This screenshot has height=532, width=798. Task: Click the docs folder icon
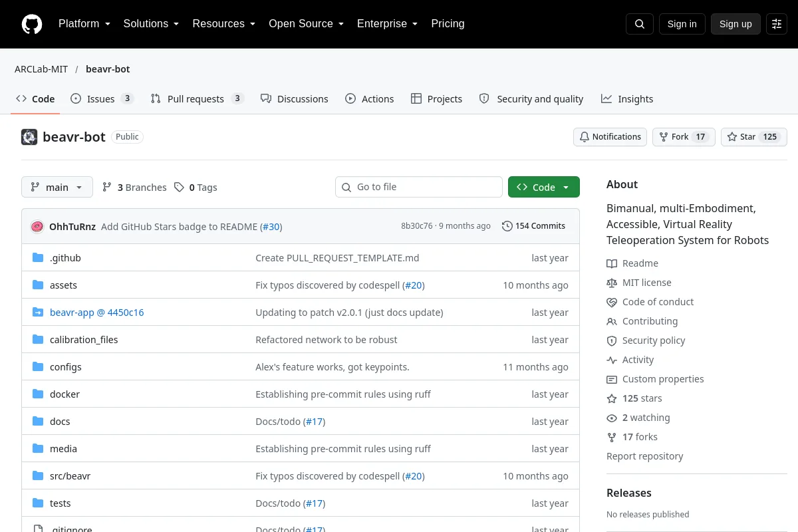click(38, 421)
